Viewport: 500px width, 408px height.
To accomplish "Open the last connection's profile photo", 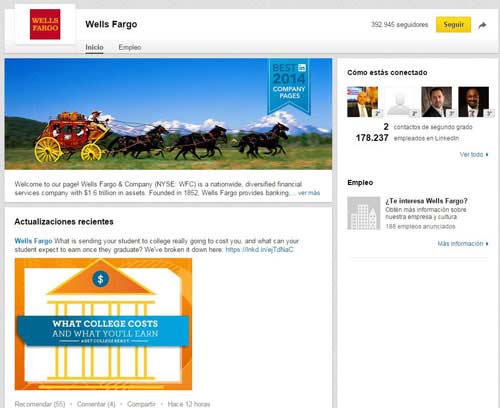I will click(x=474, y=102).
